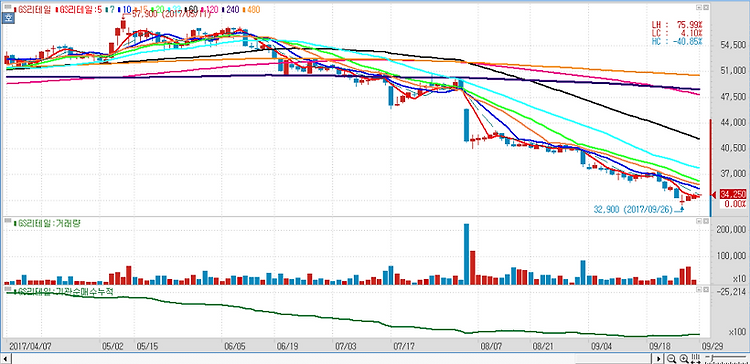The image size is (750, 364).
Task: Click the 47,500 price axis label
Action: 732,97
